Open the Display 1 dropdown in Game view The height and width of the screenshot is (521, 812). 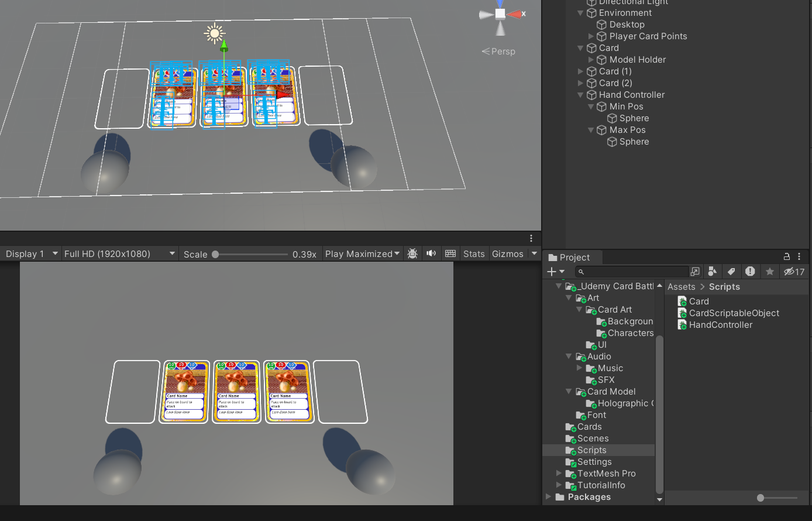[31, 253]
